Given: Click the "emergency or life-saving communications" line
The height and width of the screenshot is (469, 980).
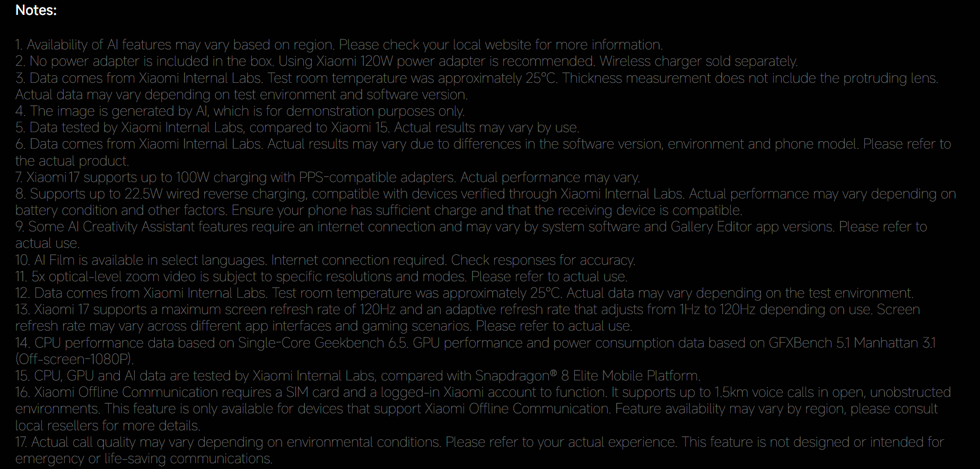Looking at the screenshot, I should click(x=144, y=458).
